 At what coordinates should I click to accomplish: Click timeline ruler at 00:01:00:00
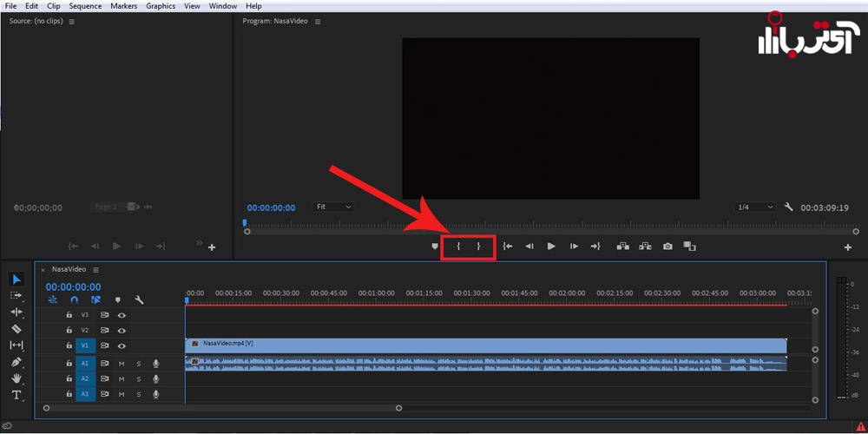coord(377,293)
